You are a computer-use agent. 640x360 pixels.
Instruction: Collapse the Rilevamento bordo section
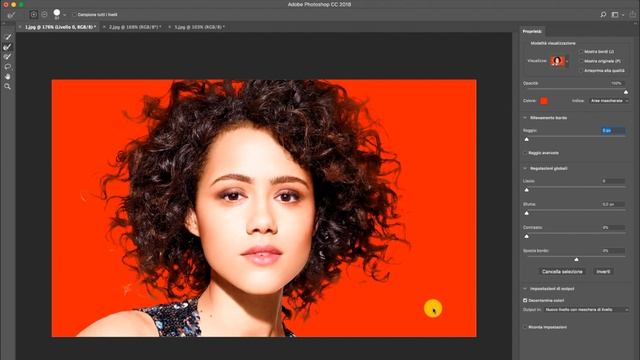(525, 118)
